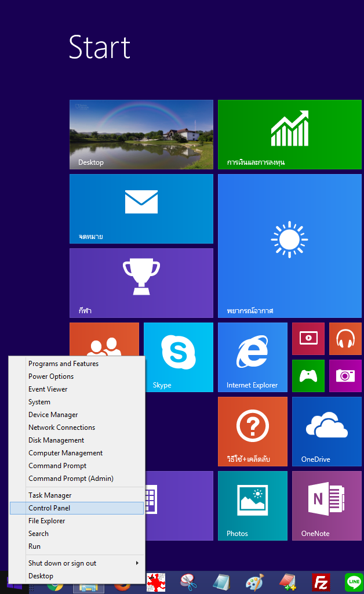Select the highlighted Control Panel entry
Screen dimensions: 364x594
(77, 508)
